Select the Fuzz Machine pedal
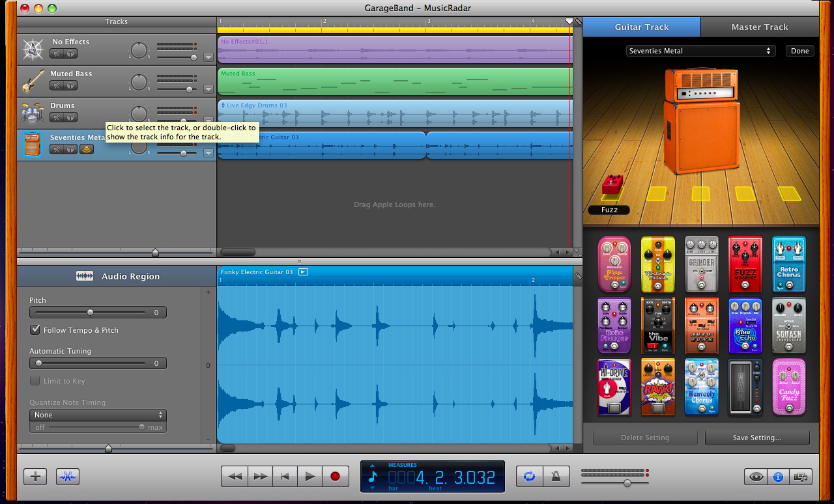 pos(745,264)
